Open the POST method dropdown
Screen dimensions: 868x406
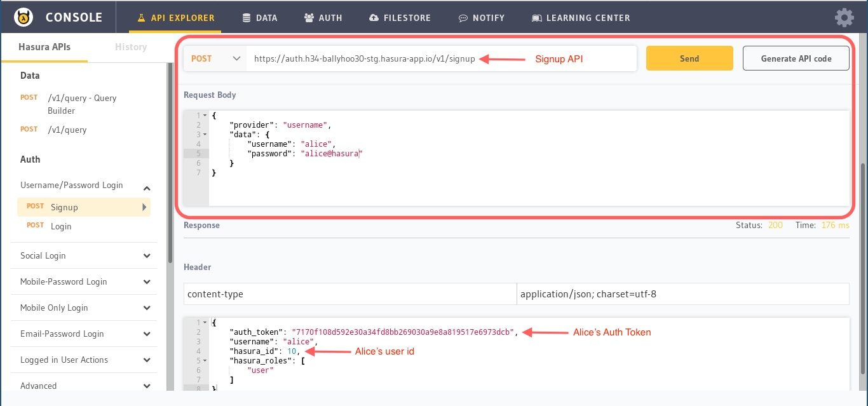click(x=215, y=58)
